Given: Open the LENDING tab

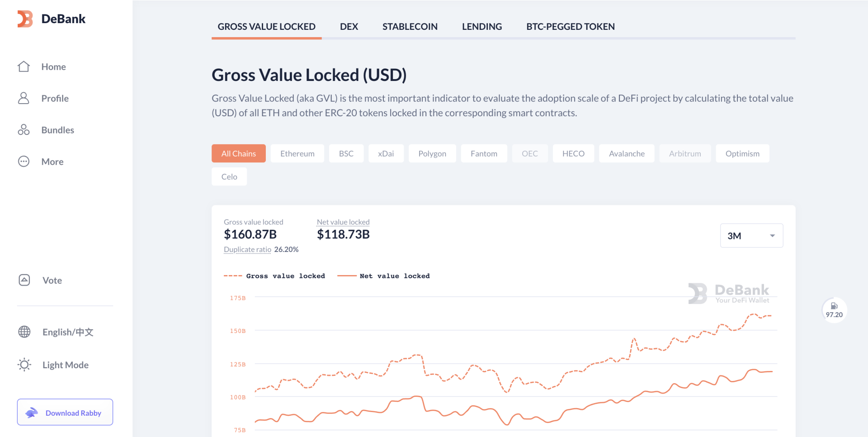Looking at the screenshot, I should click(x=482, y=27).
